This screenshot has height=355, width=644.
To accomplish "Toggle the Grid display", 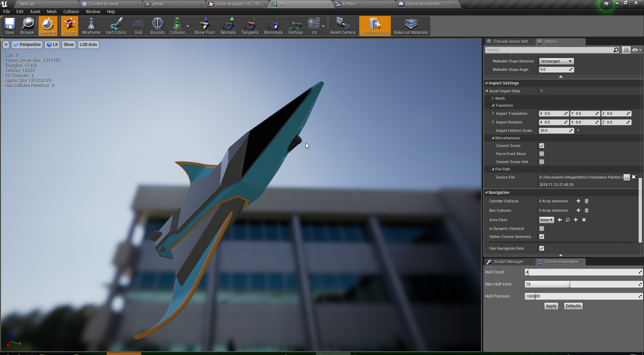I will point(139,26).
